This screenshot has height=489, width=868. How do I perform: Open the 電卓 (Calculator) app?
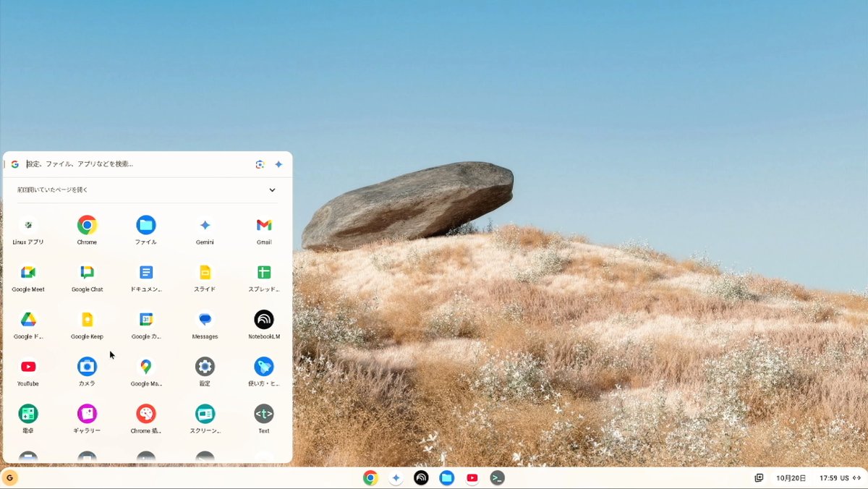point(27,412)
